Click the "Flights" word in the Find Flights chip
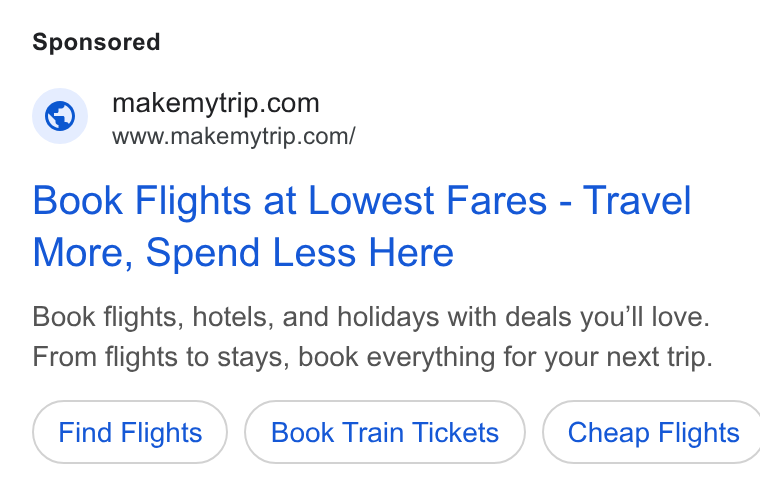Image resolution: width=760 pixels, height=496 pixels. tap(161, 432)
